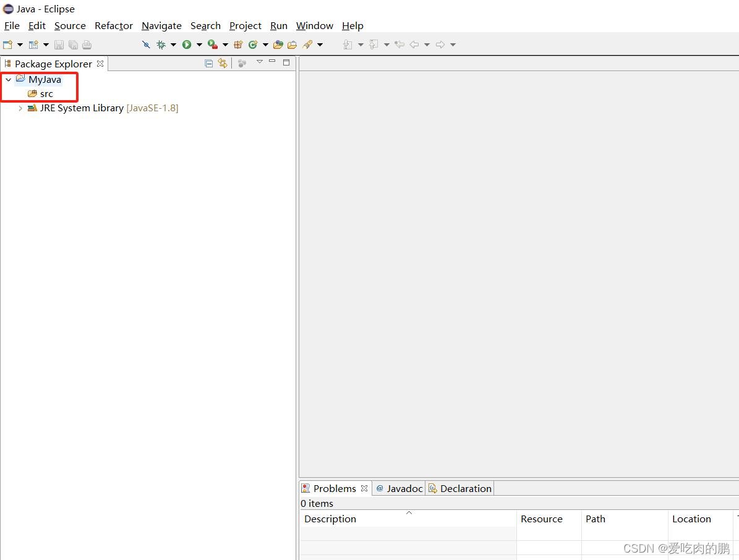The height and width of the screenshot is (560, 739).
Task: Click the Forward navigation arrow icon
Action: [440, 45]
